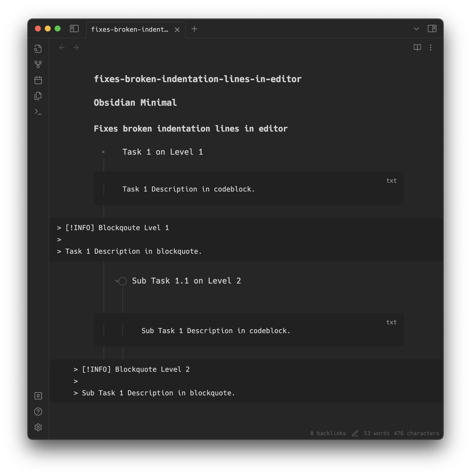Screen dimensions: 471x476
Task: Open Settings with the gear icon
Action: click(x=38, y=428)
